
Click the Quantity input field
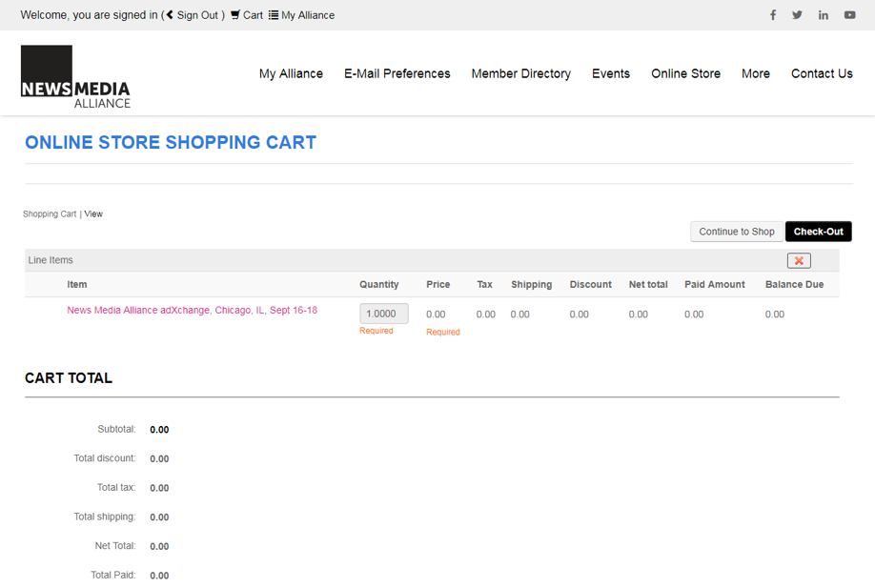point(384,314)
